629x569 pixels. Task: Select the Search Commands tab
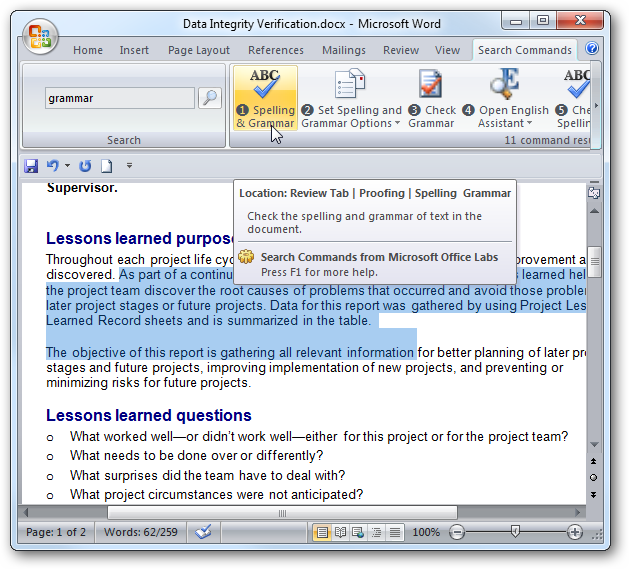525,50
